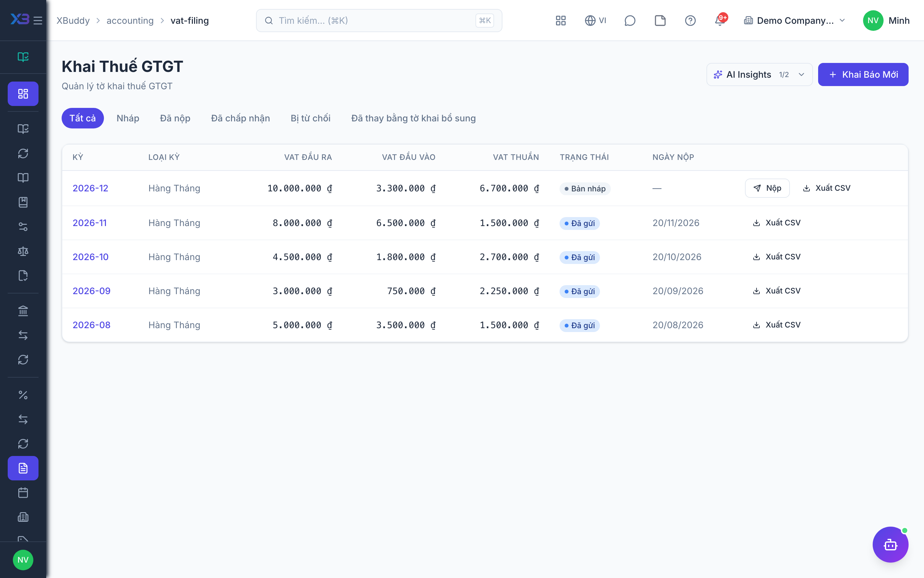The image size is (924, 578).
Task: Export CSV for period 2026-10
Action: pos(776,257)
